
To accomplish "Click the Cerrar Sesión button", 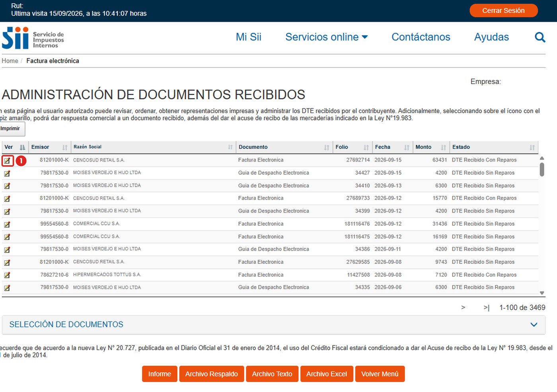I will 504,11.
